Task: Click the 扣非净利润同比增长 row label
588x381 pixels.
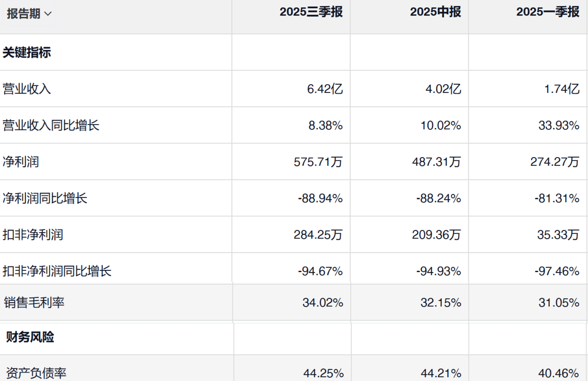Action: pyautogui.click(x=57, y=271)
